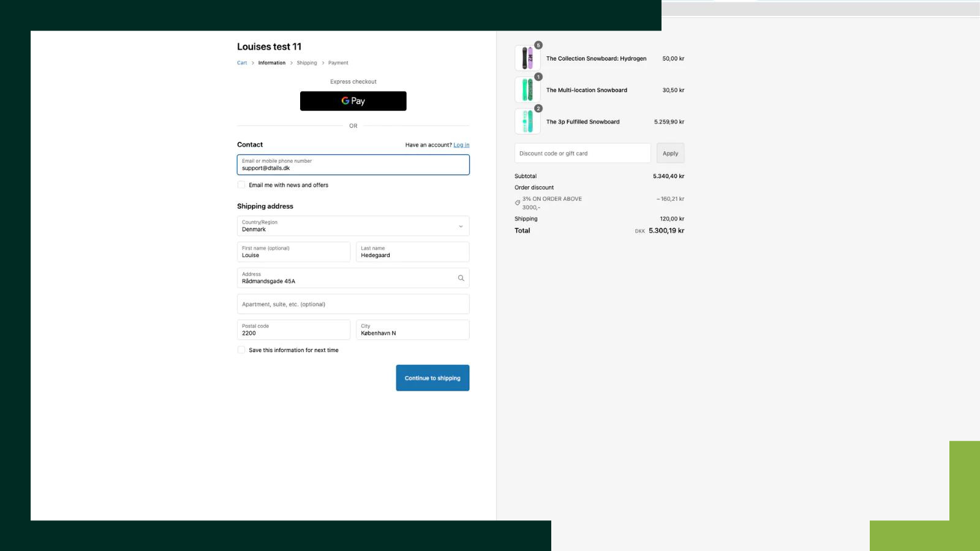
Task: Edit the email address support@dtails.dk
Action: tap(353, 167)
